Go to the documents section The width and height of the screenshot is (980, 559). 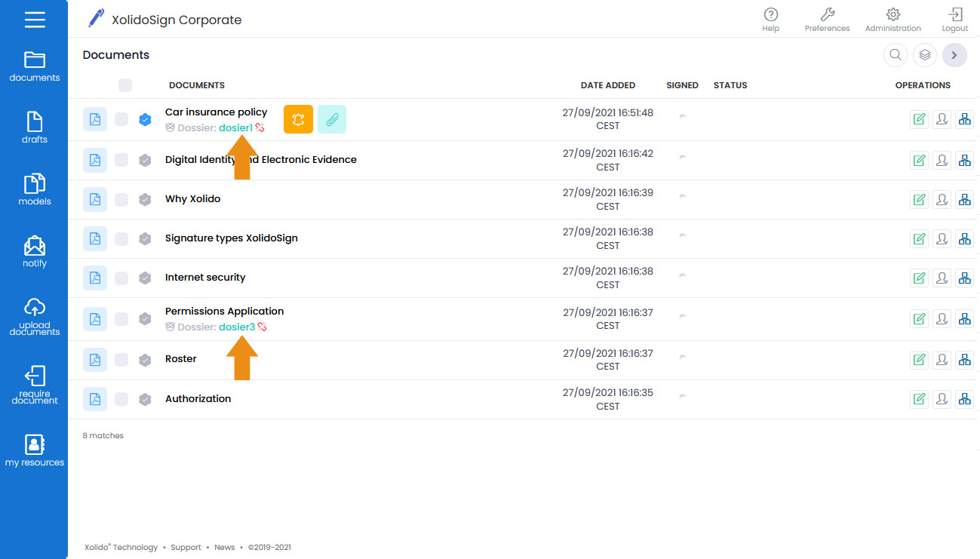[x=35, y=66]
